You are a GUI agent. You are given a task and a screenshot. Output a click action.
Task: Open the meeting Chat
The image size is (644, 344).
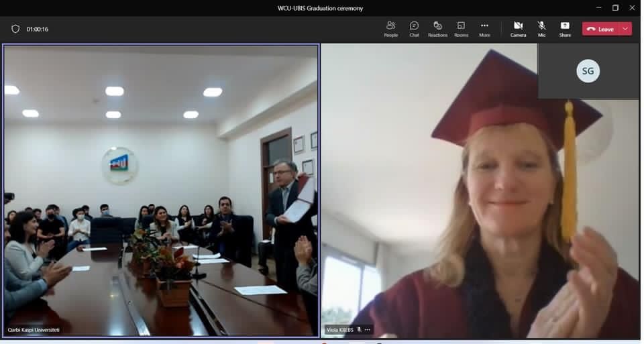tap(414, 29)
